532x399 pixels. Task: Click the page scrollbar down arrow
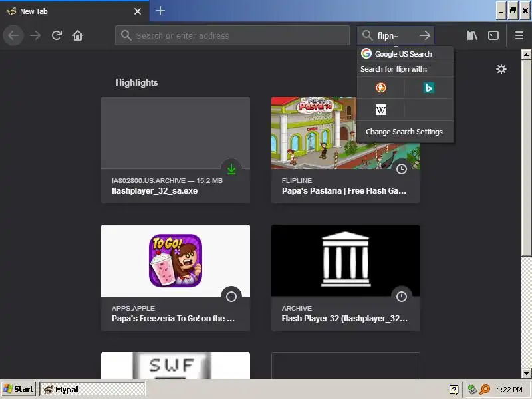526,373
